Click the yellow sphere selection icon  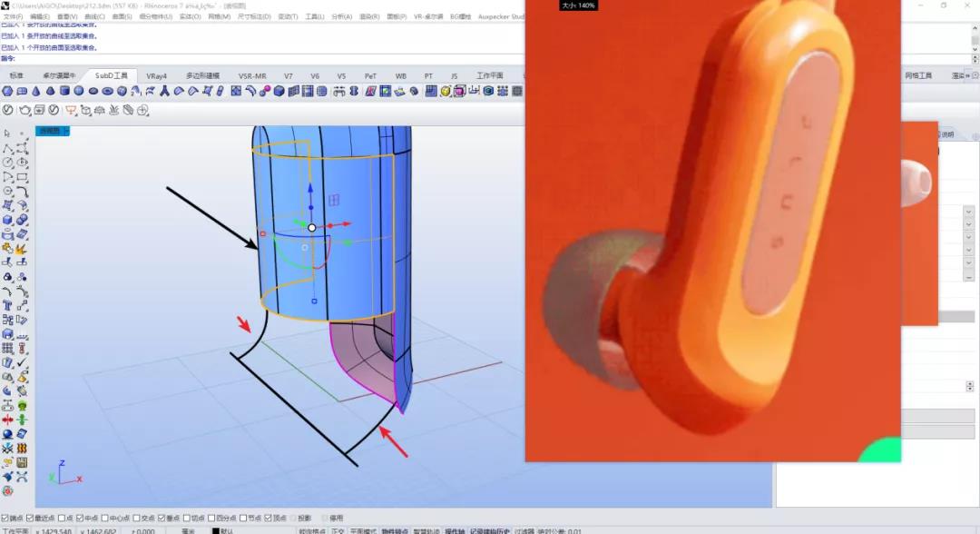point(446,92)
